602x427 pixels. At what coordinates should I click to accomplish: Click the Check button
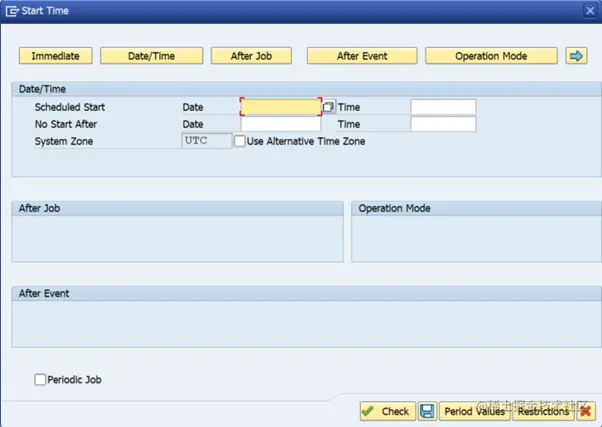coord(388,411)
